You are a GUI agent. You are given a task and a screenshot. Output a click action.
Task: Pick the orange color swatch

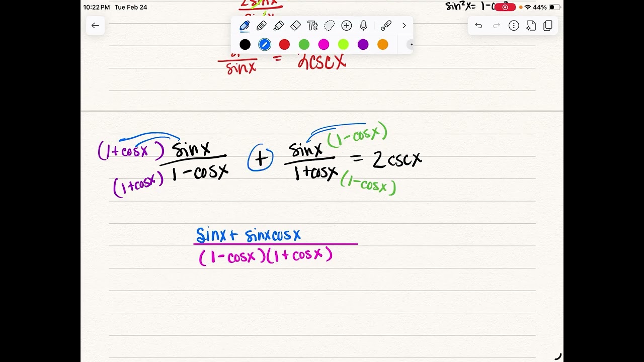click(x=383, y=45)
